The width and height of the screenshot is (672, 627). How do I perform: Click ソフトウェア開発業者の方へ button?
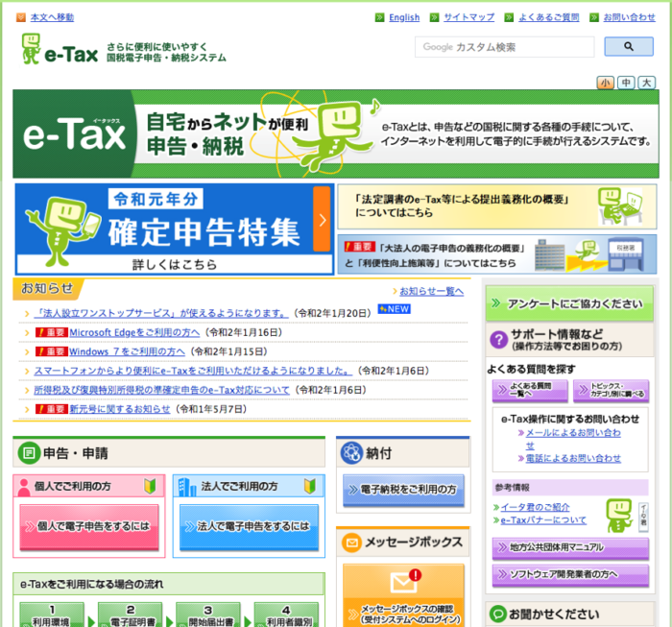point(570,575)
